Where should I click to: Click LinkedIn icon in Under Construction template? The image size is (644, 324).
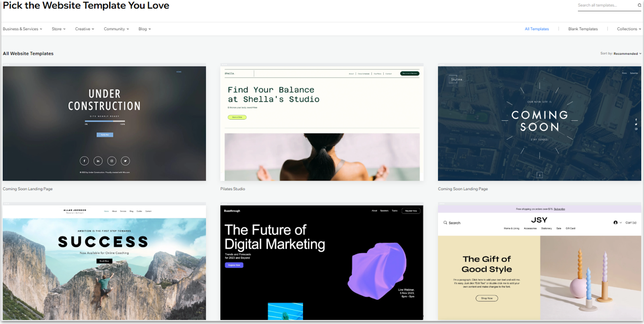98,161
